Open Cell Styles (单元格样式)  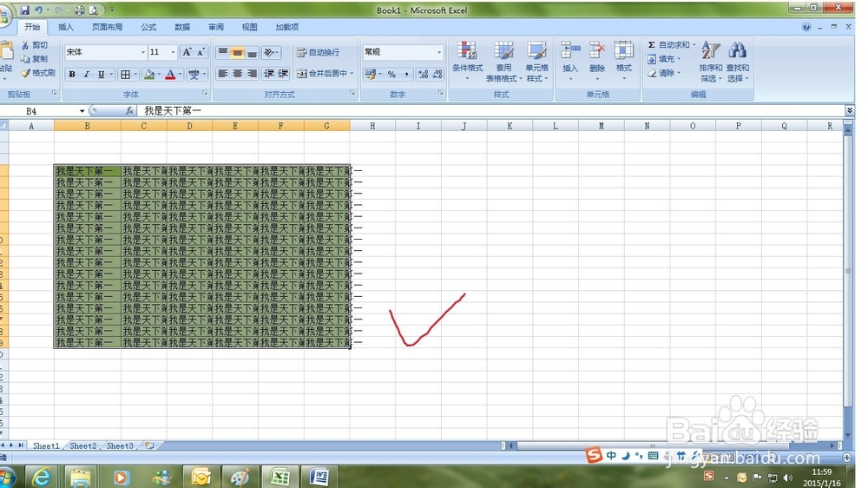tap(536, 61)
